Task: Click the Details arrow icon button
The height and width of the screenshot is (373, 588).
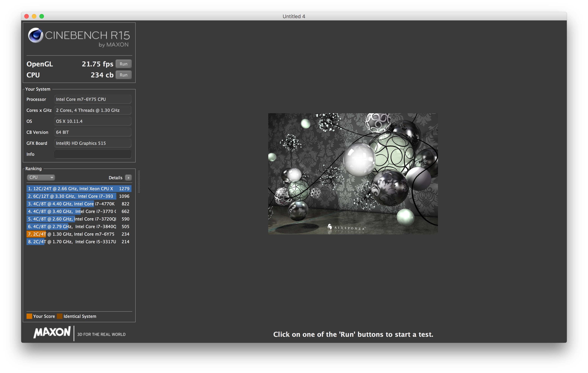Action: (x=128, y=177)
